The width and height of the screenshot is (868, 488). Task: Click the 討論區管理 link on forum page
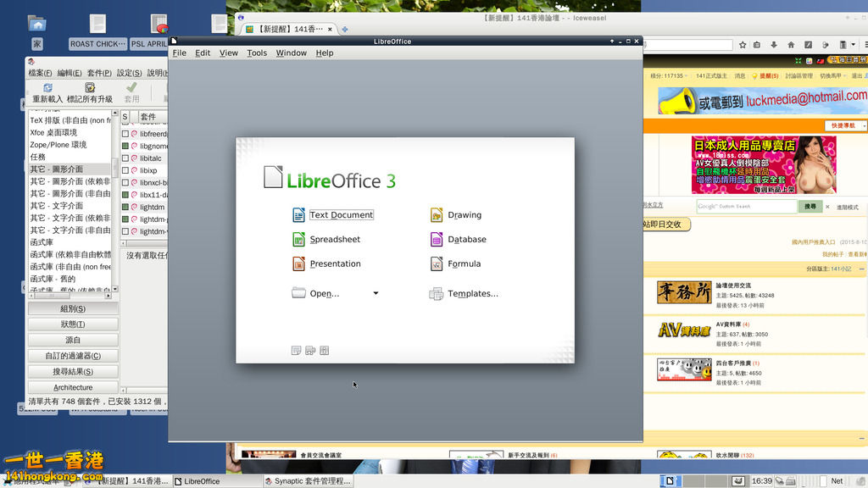coord(800,75)
